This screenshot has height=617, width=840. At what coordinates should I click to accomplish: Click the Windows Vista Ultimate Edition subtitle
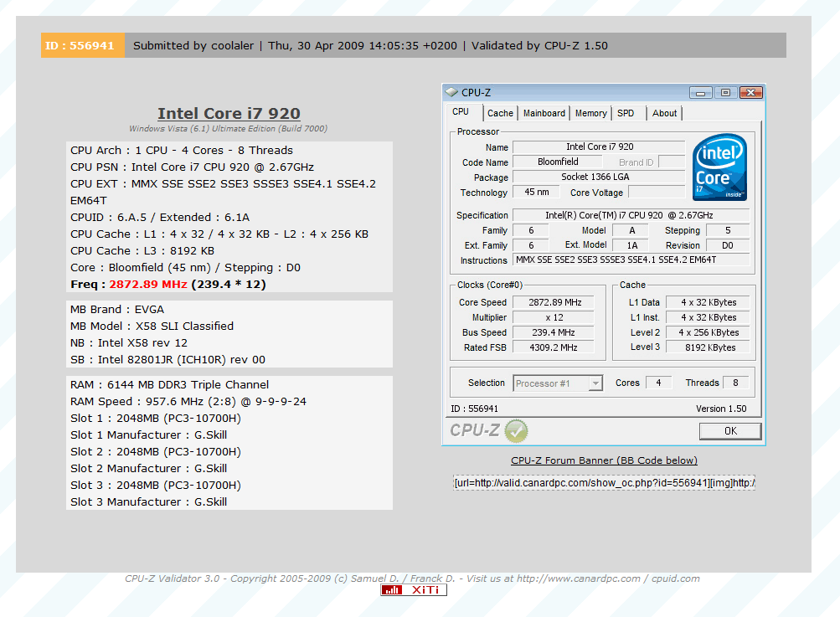pos(228,129)
